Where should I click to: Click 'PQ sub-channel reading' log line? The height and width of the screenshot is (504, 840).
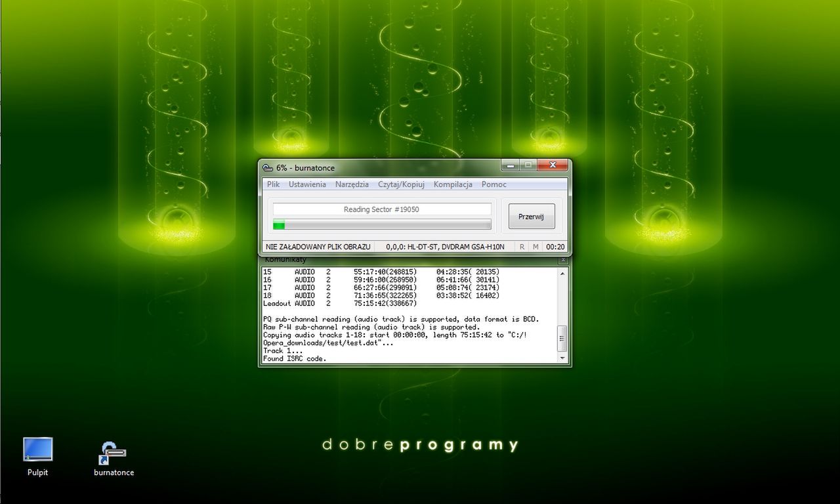coord(401,319)
